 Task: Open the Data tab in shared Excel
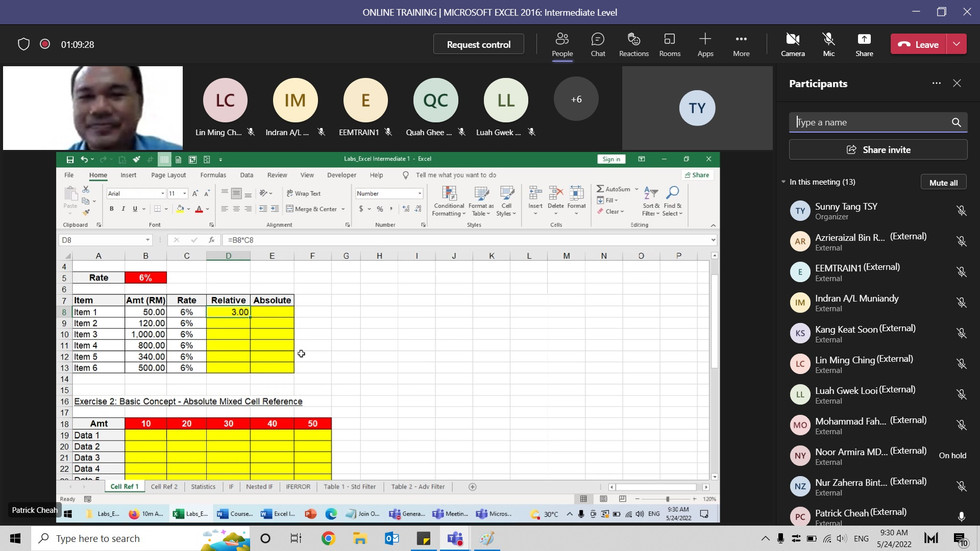pos(247,175)
